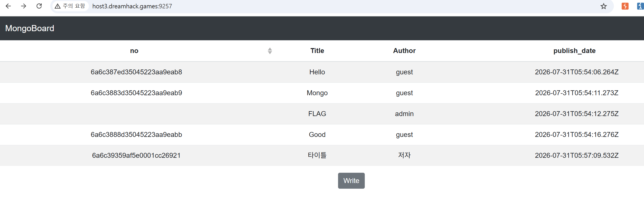Screen dimensions: 644x212
Task: Open the Hello post row
Action: pos(322,72)
